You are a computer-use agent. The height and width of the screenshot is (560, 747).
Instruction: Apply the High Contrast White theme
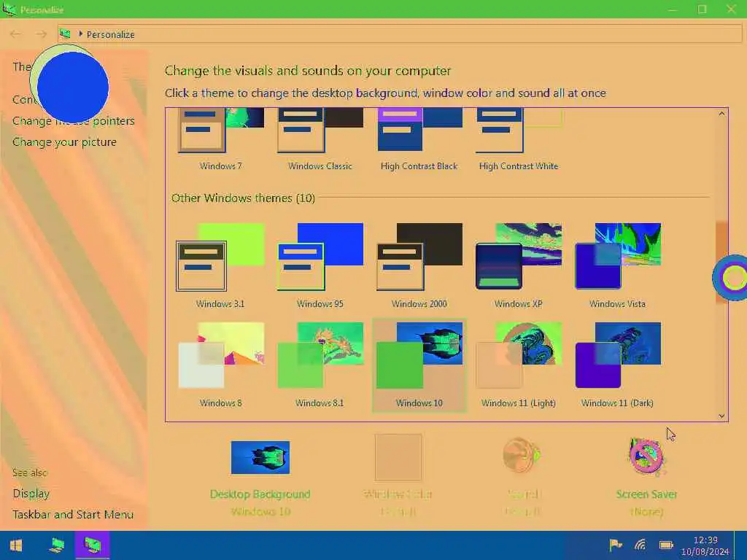[x=519, y=140]
